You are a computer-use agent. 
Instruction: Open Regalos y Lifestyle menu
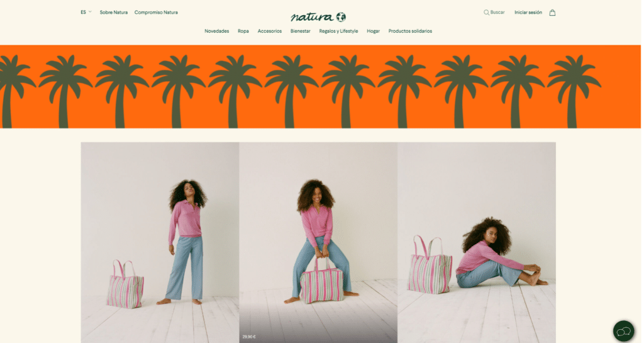[338, 31]
